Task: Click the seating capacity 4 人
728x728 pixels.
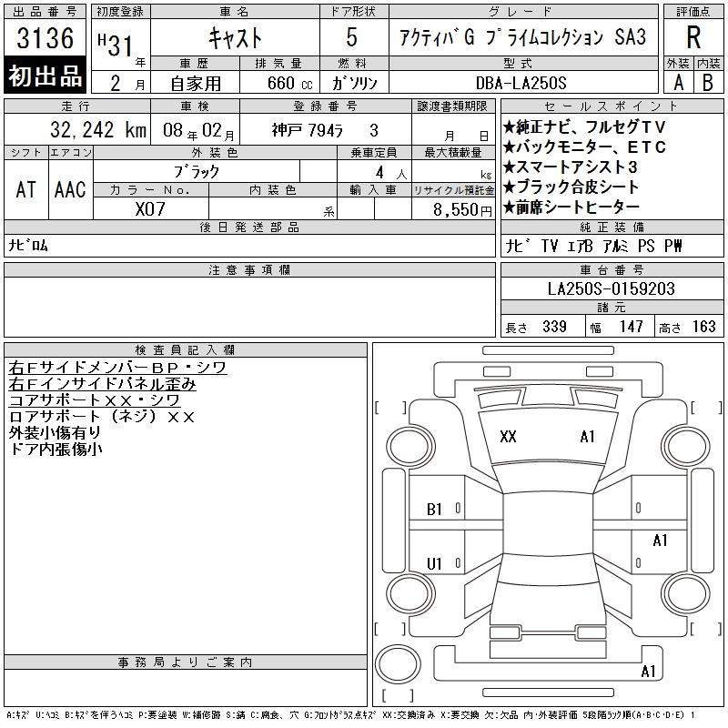Action: tap(391, 173)
